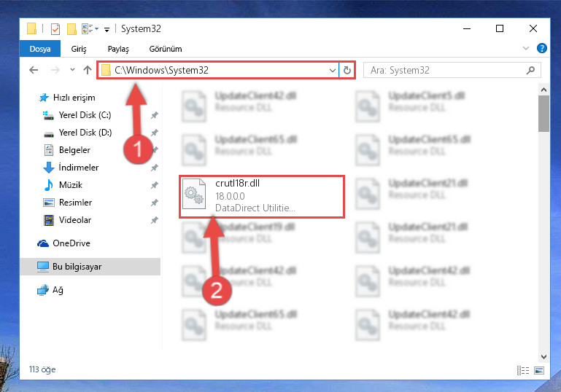Image resolution: width=561 pixels, height=392 pixels.
Task: Click the vertical scrollbar thumb
Action: point(543,114)
